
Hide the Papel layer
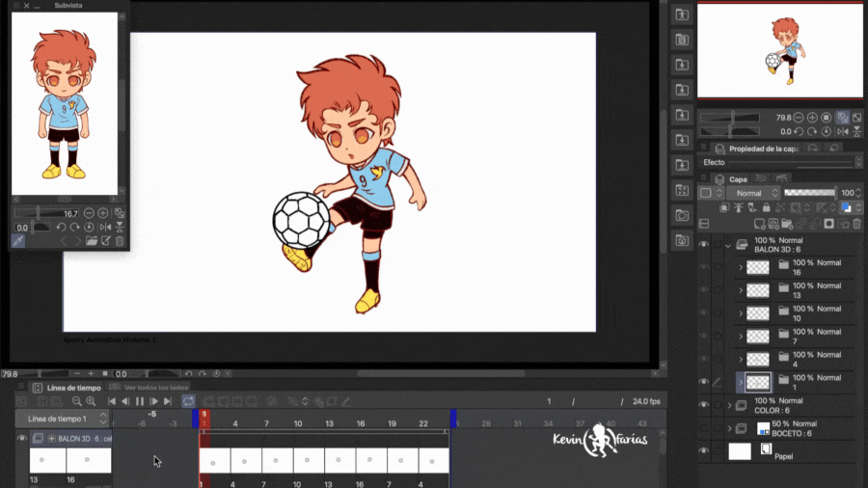pyautogui.click(x=704, y=451)
